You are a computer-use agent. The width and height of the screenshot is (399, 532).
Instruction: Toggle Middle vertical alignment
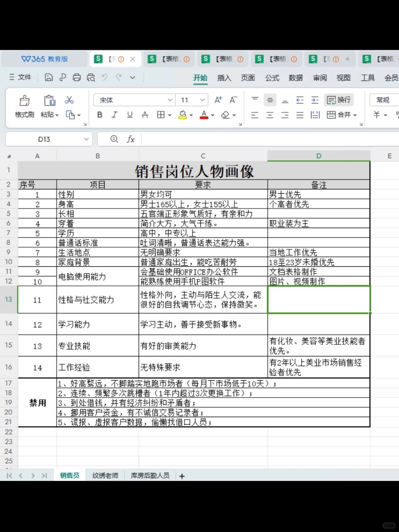coord(270,100)
